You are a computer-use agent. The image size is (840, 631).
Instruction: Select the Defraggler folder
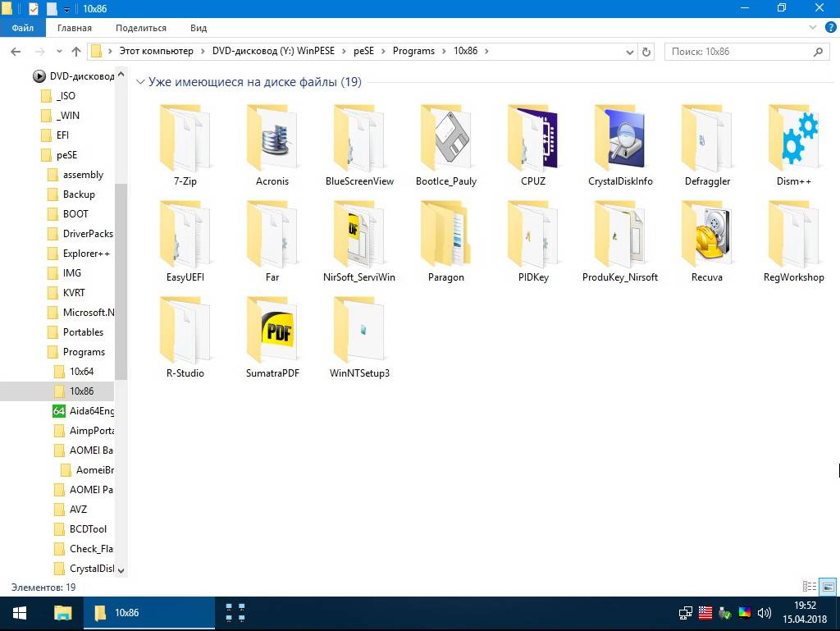click(707, 145)
